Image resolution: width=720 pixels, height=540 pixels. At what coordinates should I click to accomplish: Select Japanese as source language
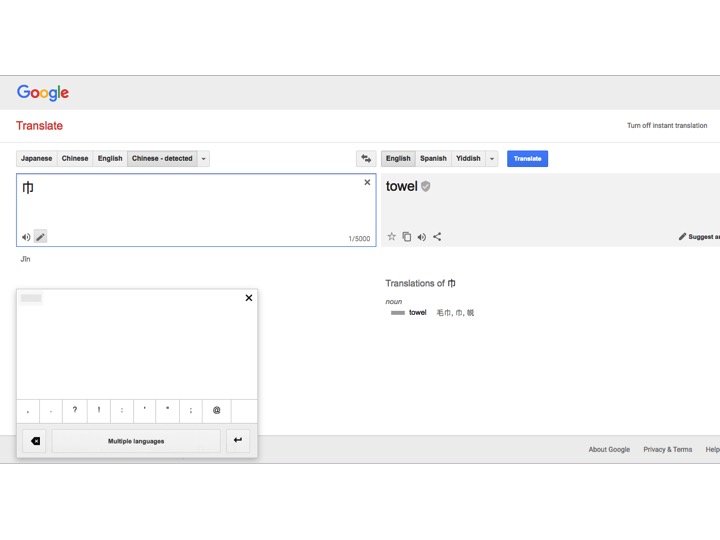tap(36, 158)
